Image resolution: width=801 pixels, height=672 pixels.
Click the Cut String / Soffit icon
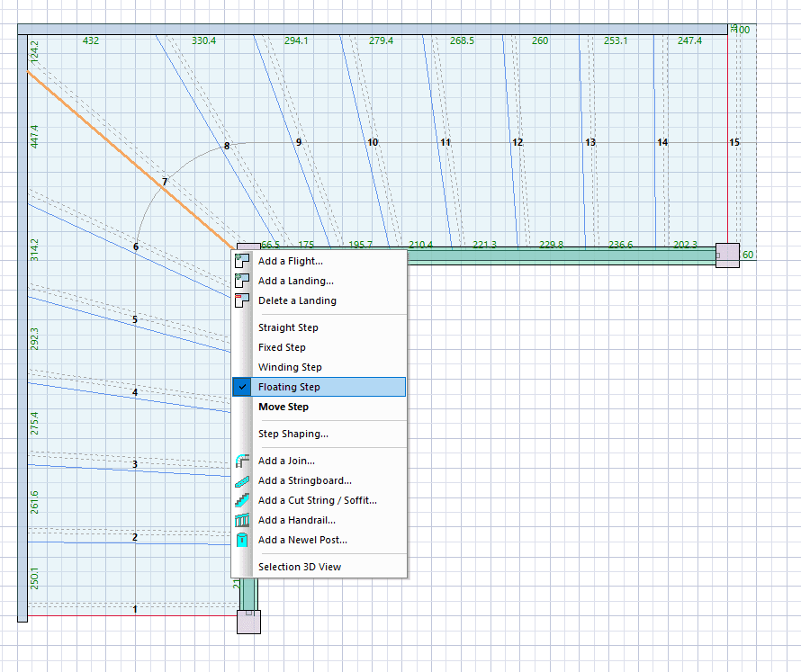pos(242,500)
